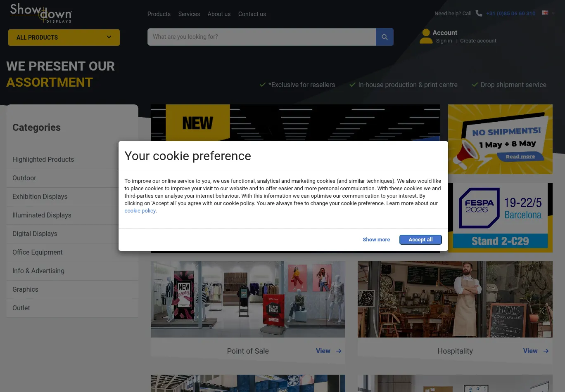
Task: Open the language flag selector
Action: point(548,13)
